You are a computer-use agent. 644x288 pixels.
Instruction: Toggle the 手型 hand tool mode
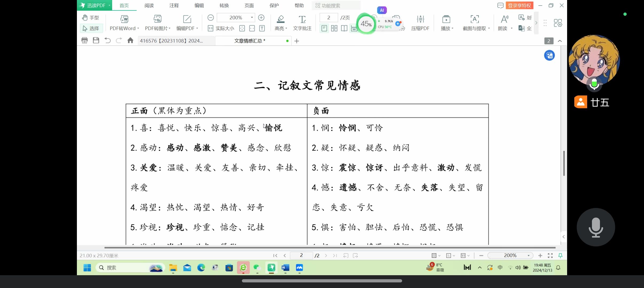click(x=91, y=18)
